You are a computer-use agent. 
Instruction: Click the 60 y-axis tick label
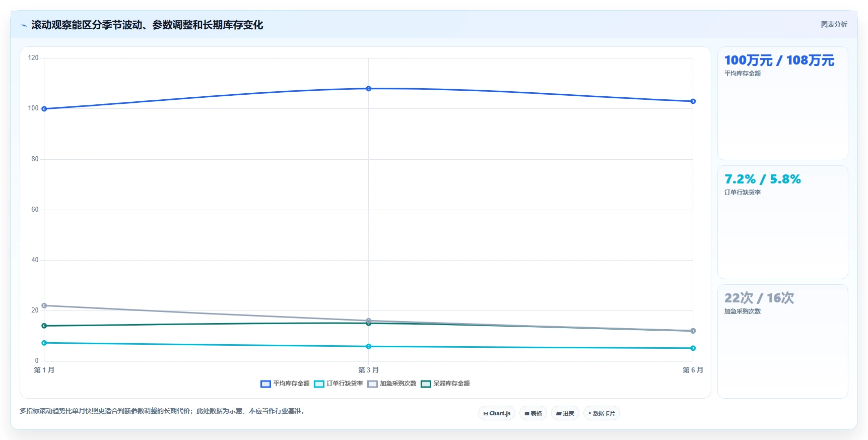pyautogui.click(x=35, y=210)
